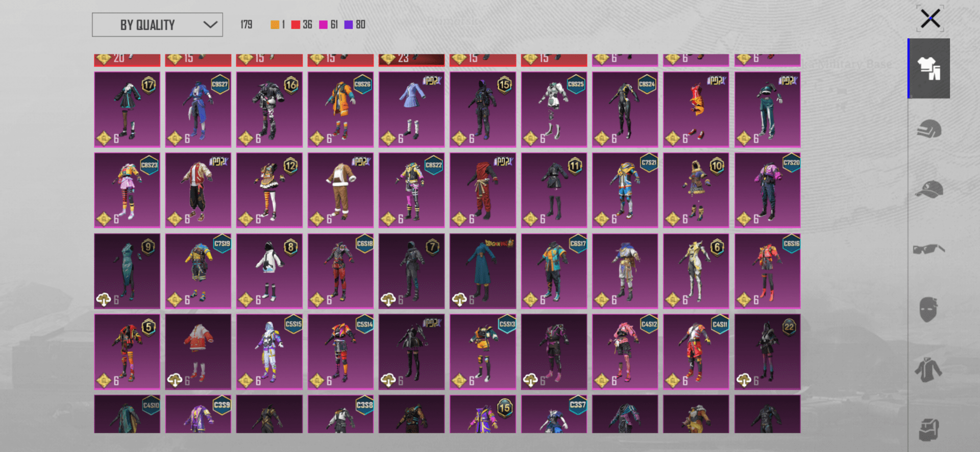Select the cap headwear category icon

(928, 189)
